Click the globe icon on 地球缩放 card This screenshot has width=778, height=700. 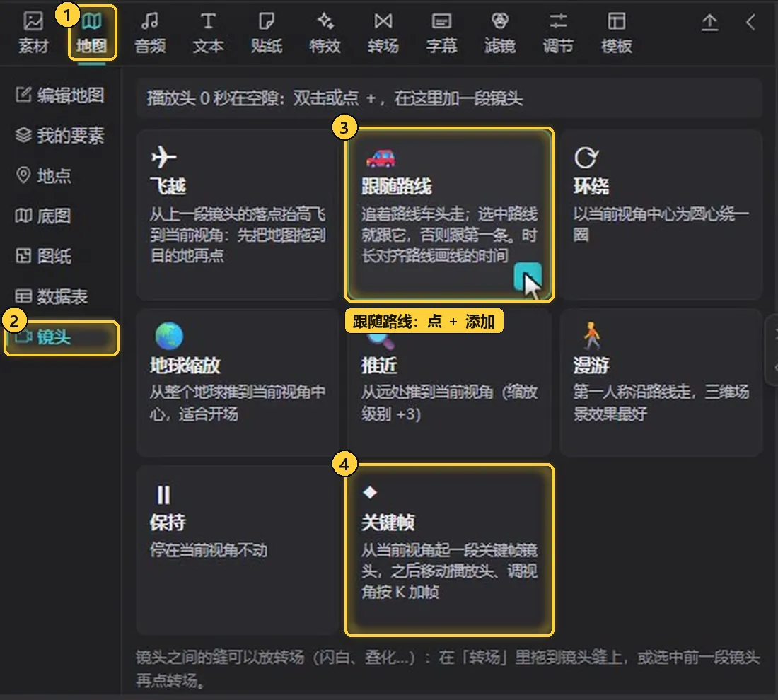[169, 336]
